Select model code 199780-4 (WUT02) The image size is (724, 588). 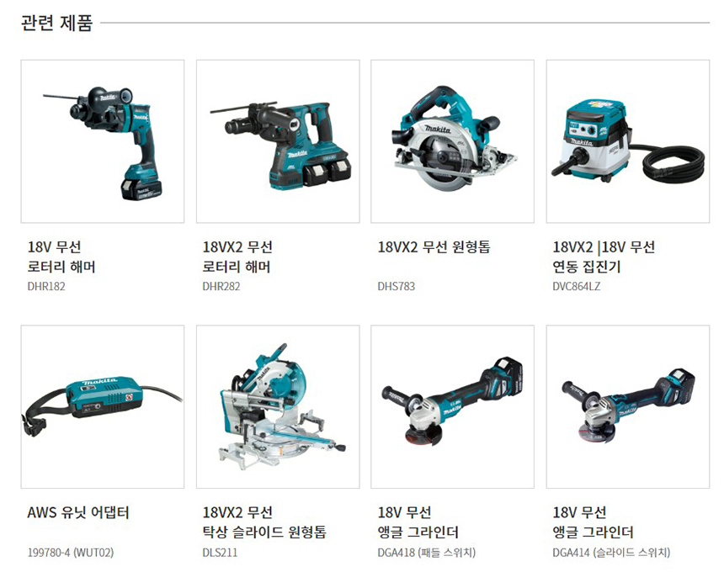[71, 553]
